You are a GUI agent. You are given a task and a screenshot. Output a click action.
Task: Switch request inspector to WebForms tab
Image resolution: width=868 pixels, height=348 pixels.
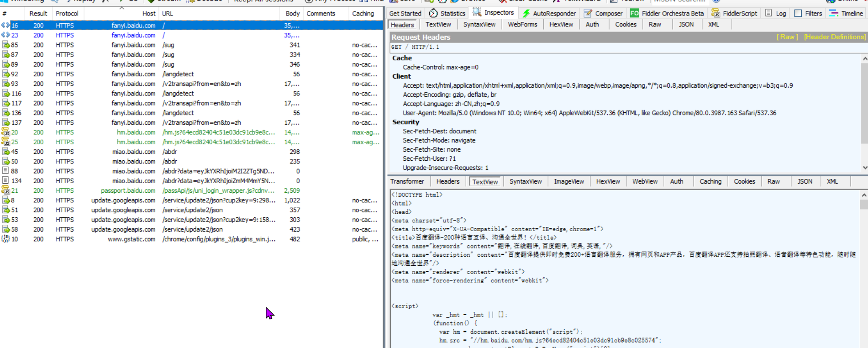coord(522,25)
